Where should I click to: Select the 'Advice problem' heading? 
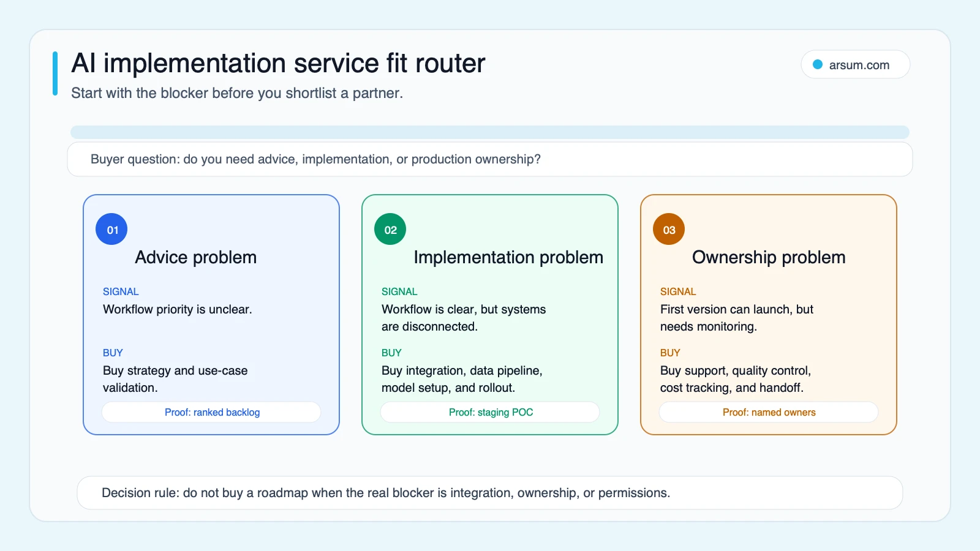(196, 257)
